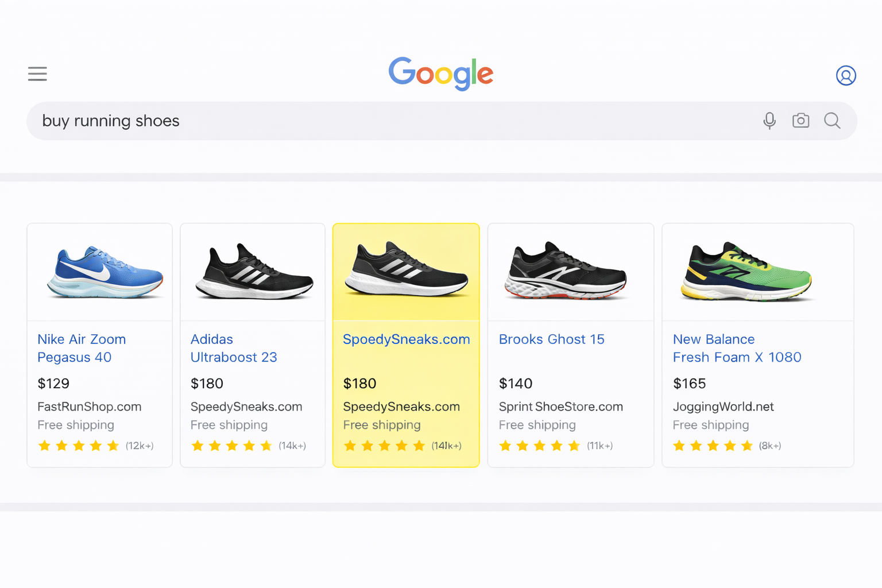
Task: Click the blue Nike shoe image
Action: tap(105, 272)
